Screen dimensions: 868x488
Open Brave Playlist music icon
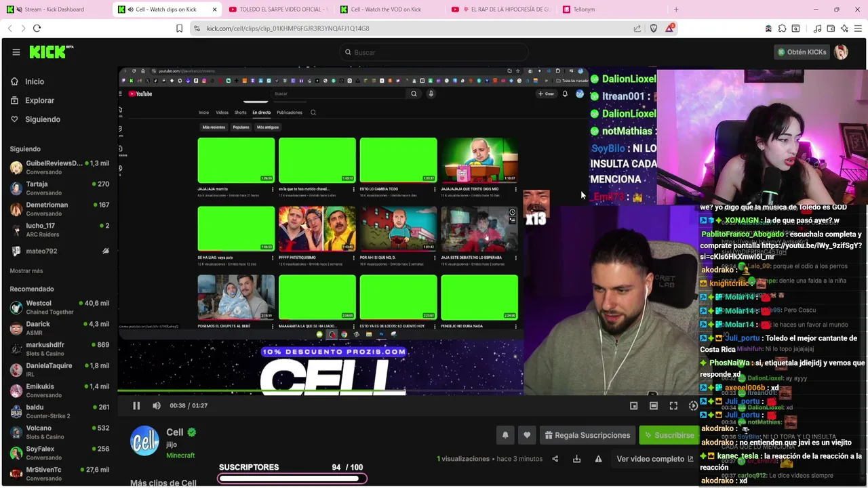[x=818, y=28]
